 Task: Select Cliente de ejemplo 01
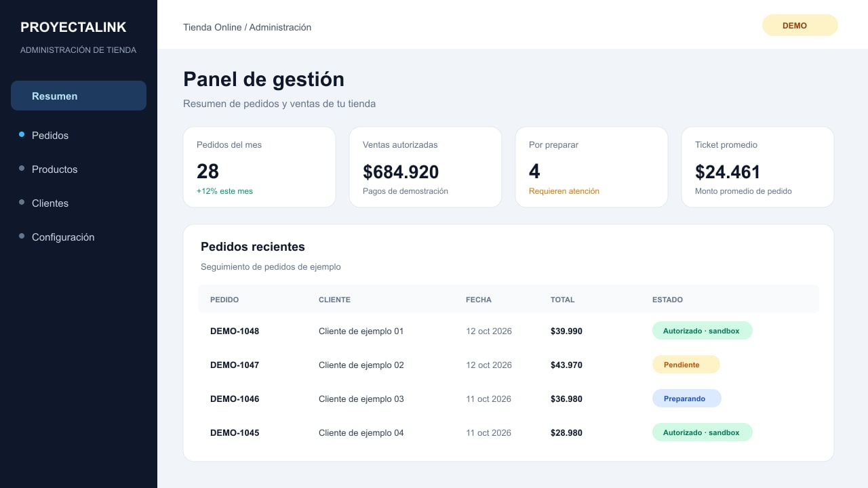point(361,331)
